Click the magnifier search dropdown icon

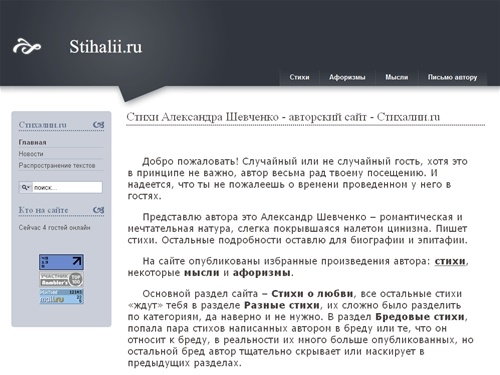25,188
